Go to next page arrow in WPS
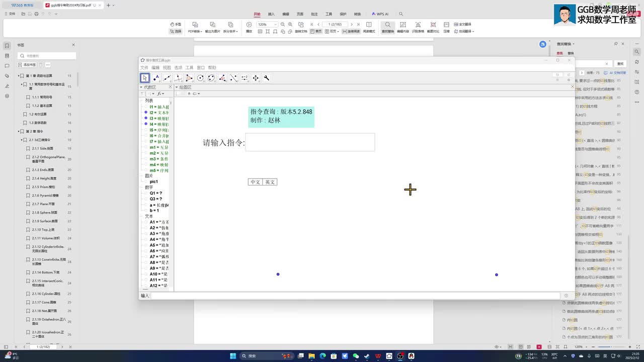Screen dimensions: 644x362 352,24
